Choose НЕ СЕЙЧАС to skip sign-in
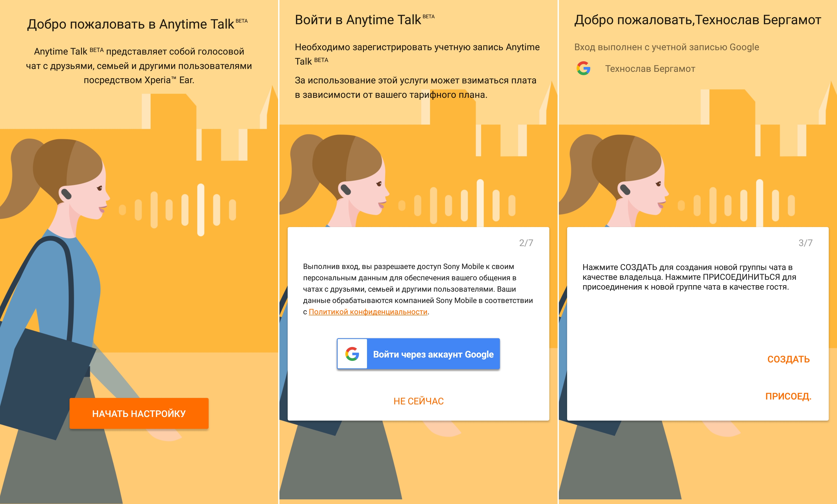 (418, 401)
